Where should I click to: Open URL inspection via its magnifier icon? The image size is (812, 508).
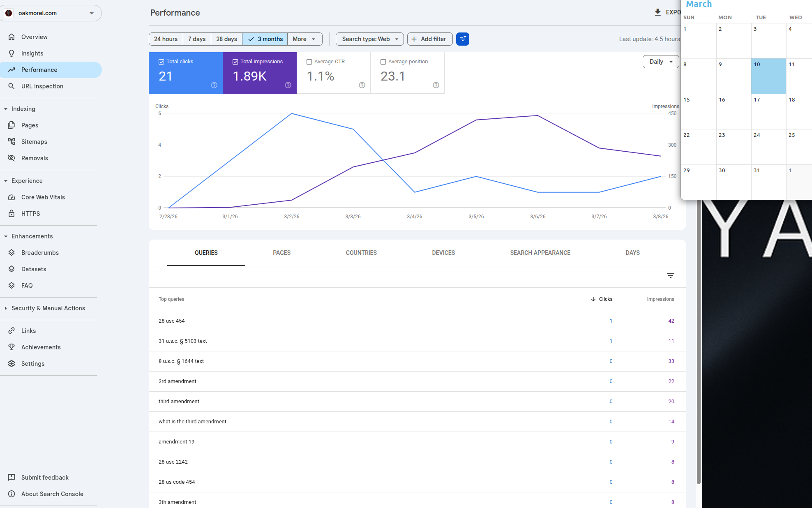tap(12, 86)
